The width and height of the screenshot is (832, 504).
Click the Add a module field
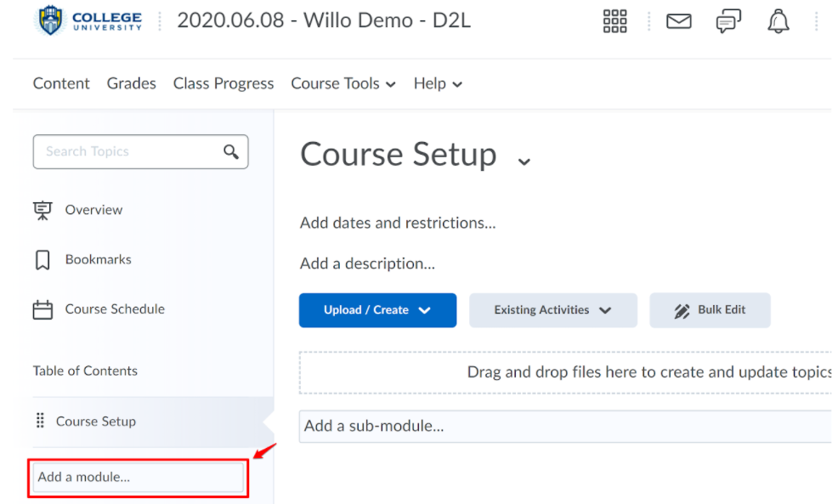pyautogui.click(x=139, y=477)
